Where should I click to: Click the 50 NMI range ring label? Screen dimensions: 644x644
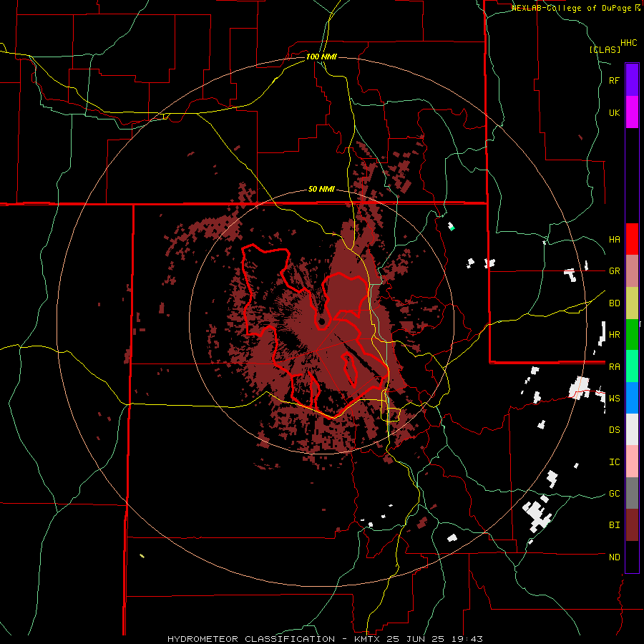tap(321, 189)
